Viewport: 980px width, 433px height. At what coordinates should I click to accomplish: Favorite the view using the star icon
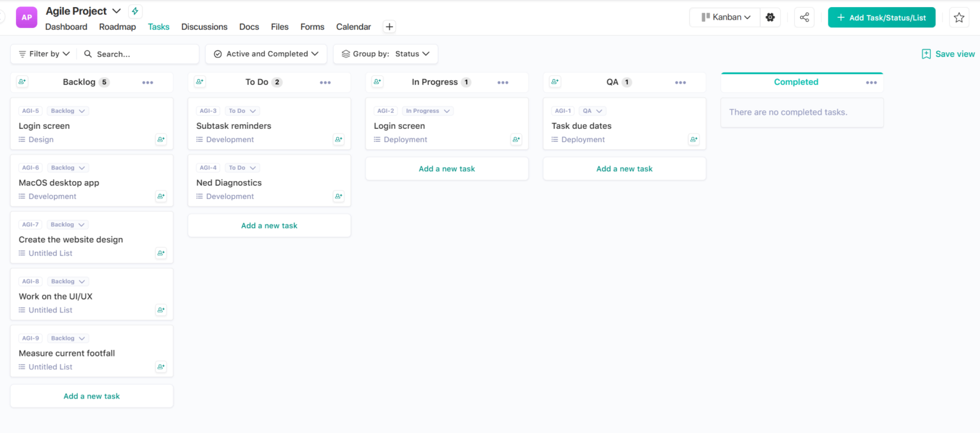pos(960,17)
